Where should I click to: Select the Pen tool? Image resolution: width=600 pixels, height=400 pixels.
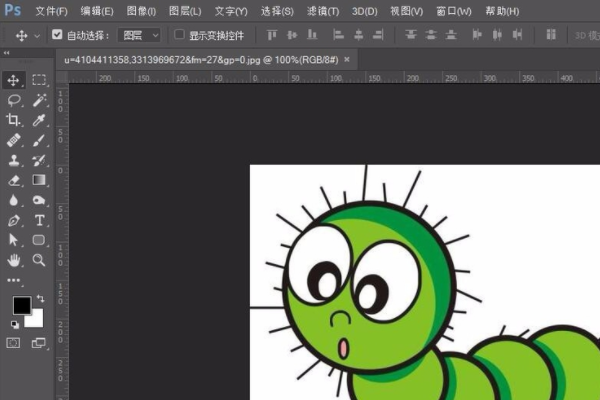pyautogui.click(x=14, y=220)
